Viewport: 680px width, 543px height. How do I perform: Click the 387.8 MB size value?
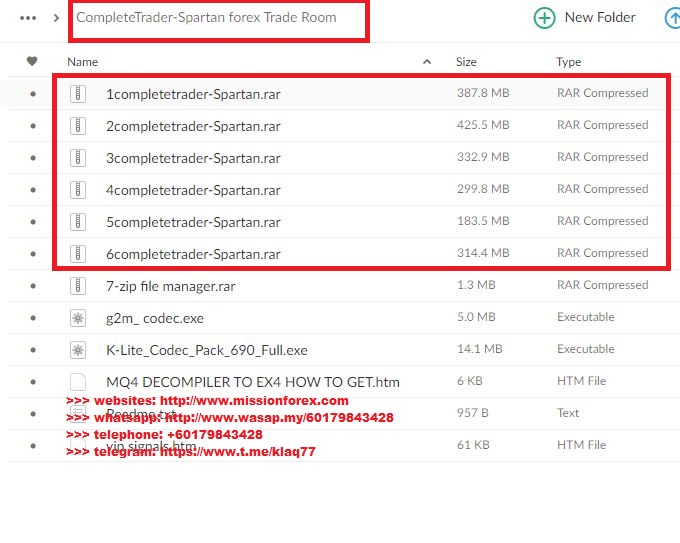pos(483,93)
